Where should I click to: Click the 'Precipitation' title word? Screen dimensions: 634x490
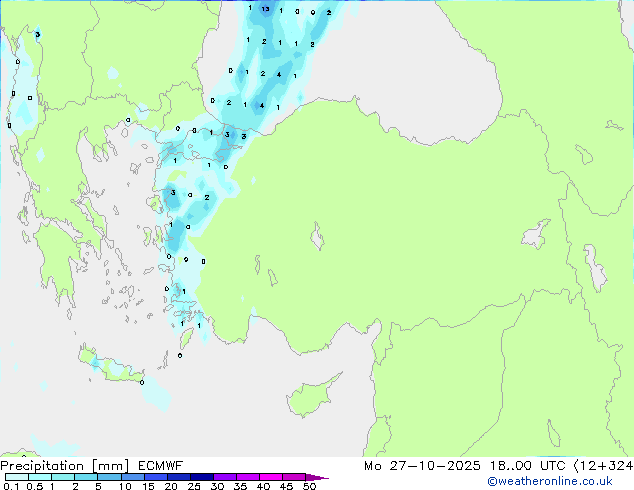click(x=42, y=466)
